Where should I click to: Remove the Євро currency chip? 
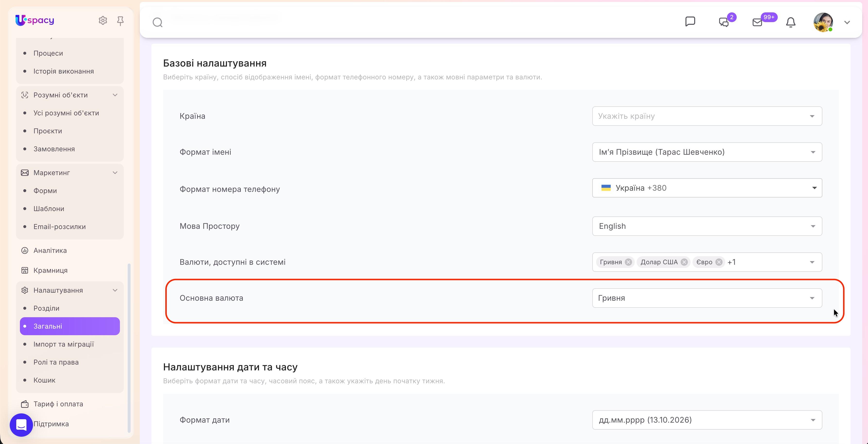[x=719, y=262]
